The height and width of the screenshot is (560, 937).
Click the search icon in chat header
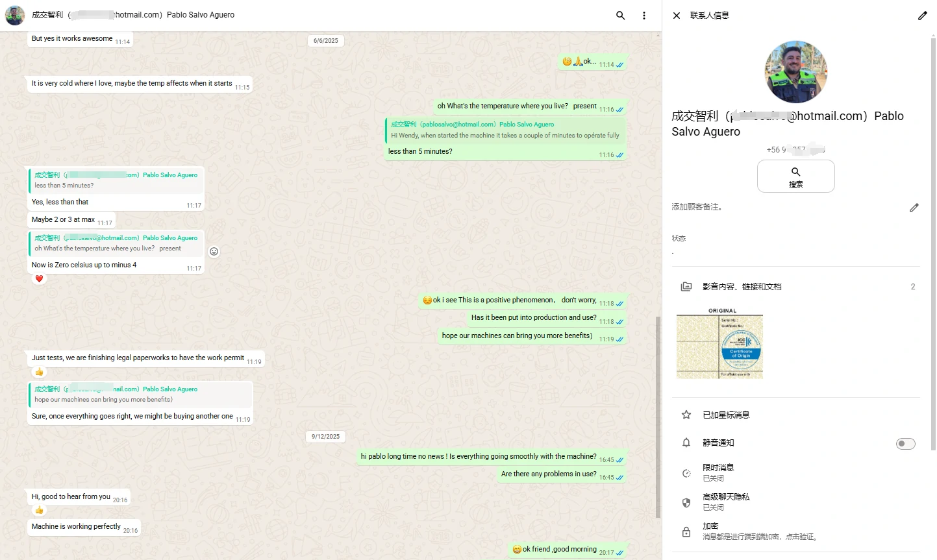(x=620, y=16)
